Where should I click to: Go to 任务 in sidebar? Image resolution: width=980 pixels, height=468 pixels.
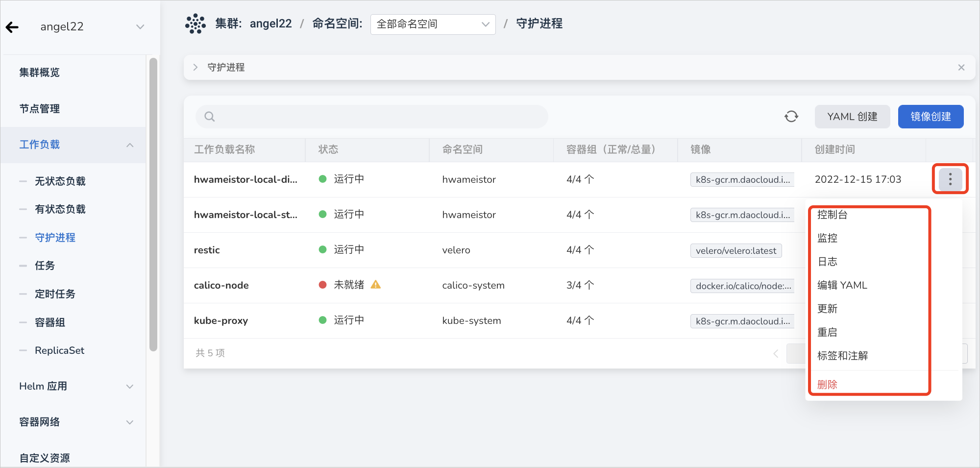tap(45, 266)
